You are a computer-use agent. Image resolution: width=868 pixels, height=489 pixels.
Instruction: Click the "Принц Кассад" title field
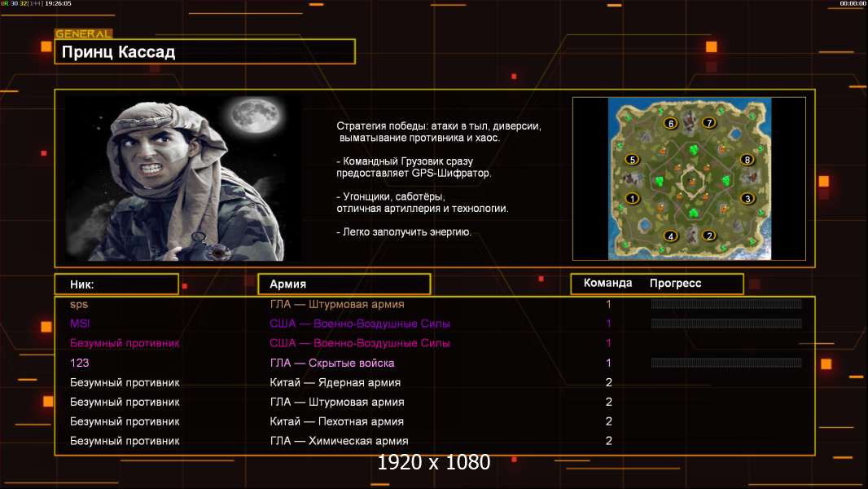(x=204, y=52)
